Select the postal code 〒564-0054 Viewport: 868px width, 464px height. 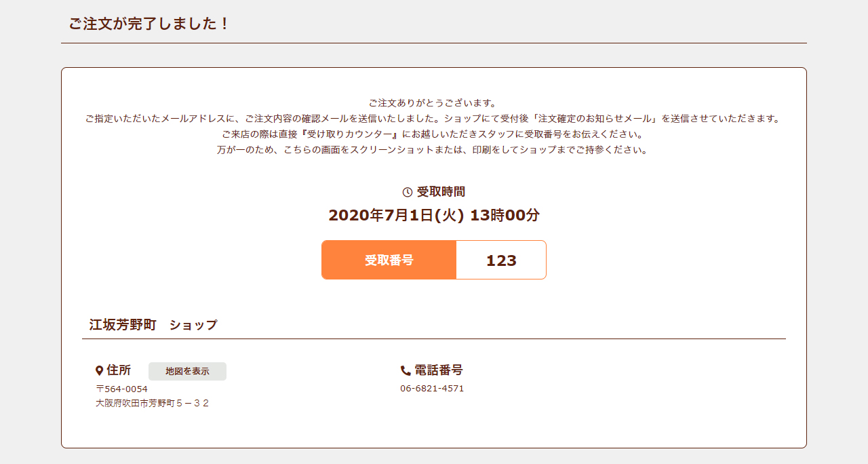(122, 389)
